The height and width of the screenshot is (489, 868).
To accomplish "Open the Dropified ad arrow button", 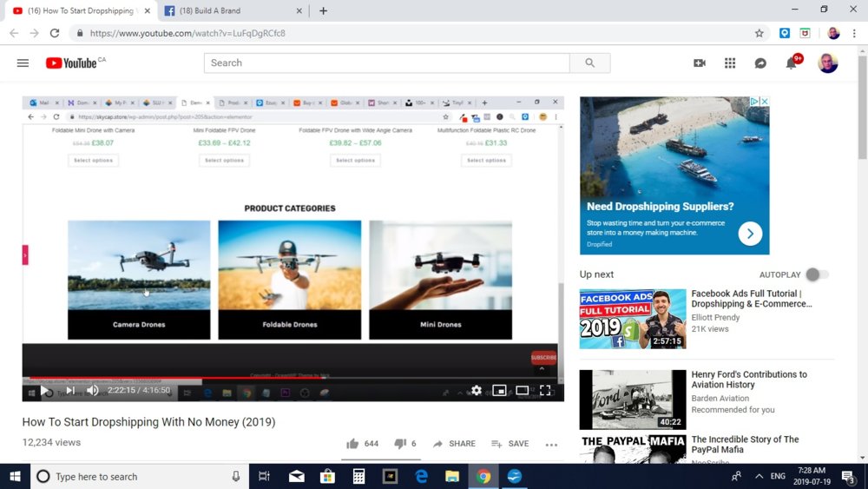I will pos(750,234).
